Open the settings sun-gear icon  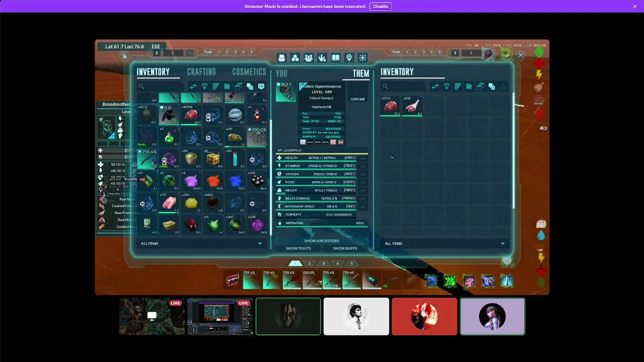(x=363, y=58)
